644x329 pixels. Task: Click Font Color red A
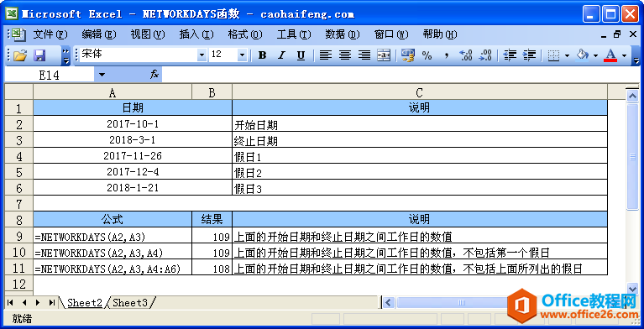click(610, 55)
